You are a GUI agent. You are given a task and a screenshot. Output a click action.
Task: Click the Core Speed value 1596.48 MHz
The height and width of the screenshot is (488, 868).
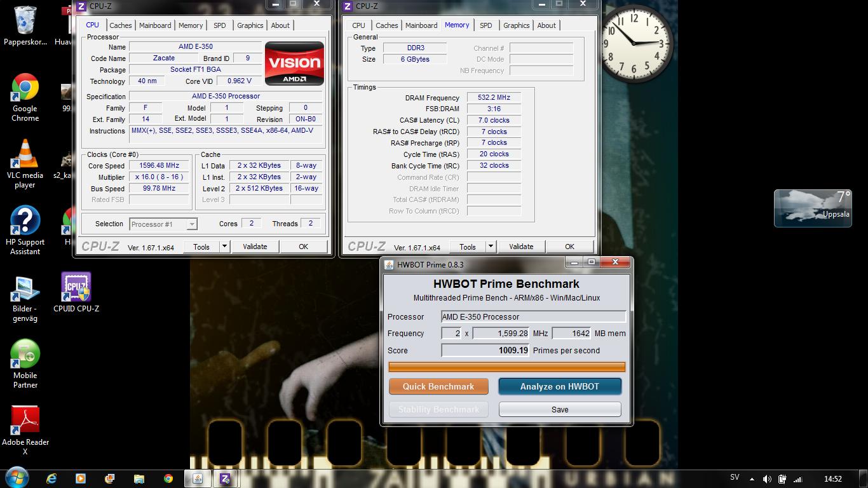pyautogui.click(x=159, y=165)
